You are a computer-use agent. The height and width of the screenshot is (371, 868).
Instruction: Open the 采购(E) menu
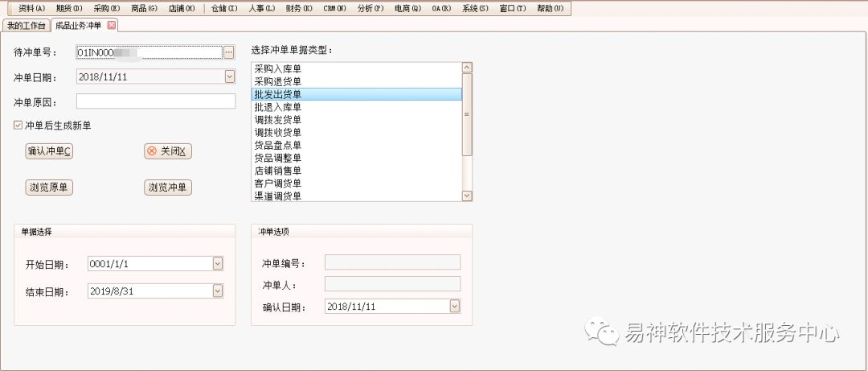(x=106, y=8)
